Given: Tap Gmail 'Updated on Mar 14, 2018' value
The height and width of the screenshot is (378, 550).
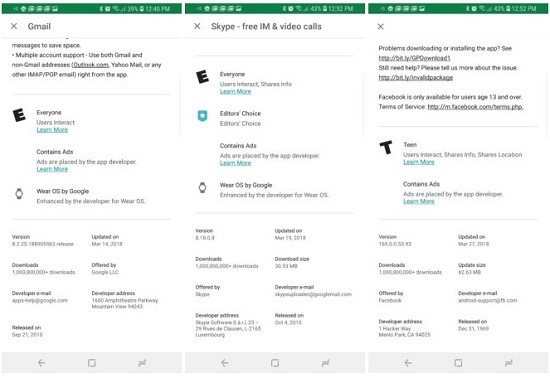Looking at the screenshot, I should point(107,244).
